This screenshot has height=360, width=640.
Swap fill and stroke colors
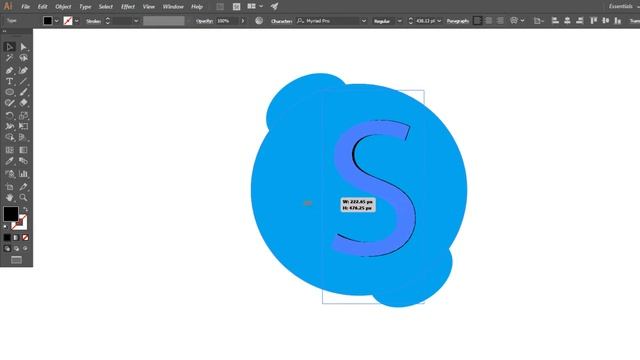pyautogui.click(x=25, y=209)
